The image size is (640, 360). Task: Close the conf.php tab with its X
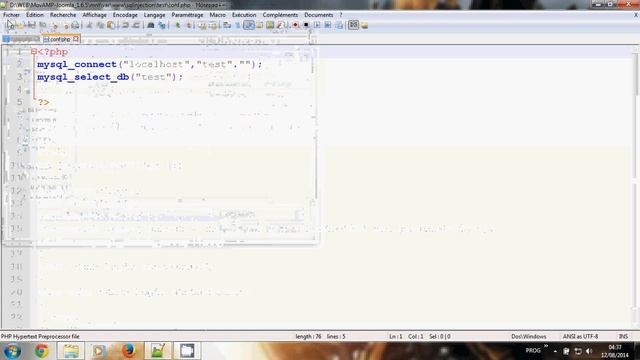click(76, 39)
